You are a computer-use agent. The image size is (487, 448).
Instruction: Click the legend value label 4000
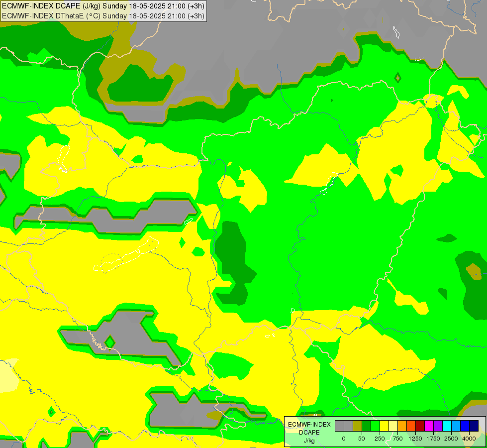pos(469,439)
